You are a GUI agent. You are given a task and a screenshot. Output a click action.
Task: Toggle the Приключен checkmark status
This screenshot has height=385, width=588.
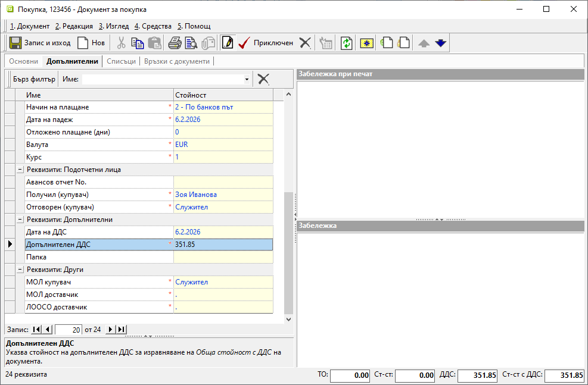[244, 43]
